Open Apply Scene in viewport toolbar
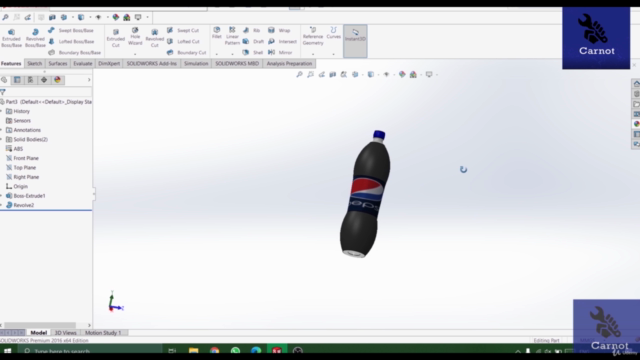 point(413,74)
